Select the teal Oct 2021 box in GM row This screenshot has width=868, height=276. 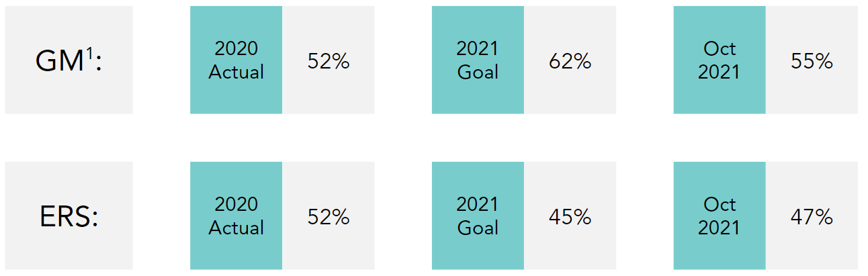[x=720, y=60]
